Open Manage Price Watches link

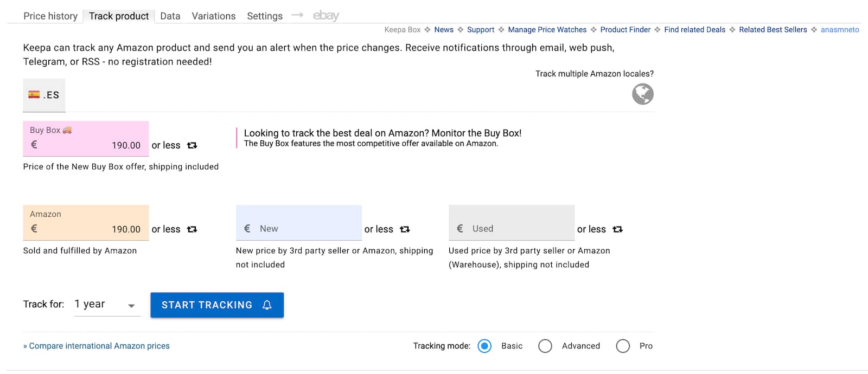(x=547, y=30)
